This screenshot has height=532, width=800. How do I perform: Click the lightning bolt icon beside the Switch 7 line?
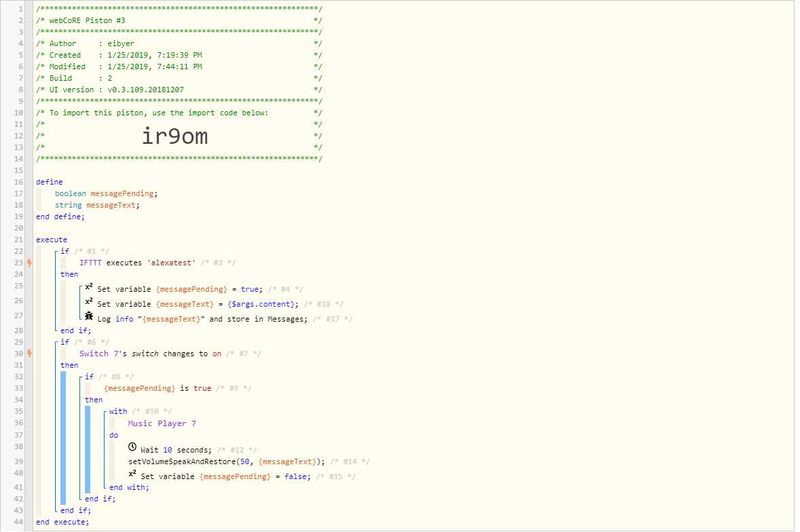(30, 354)
